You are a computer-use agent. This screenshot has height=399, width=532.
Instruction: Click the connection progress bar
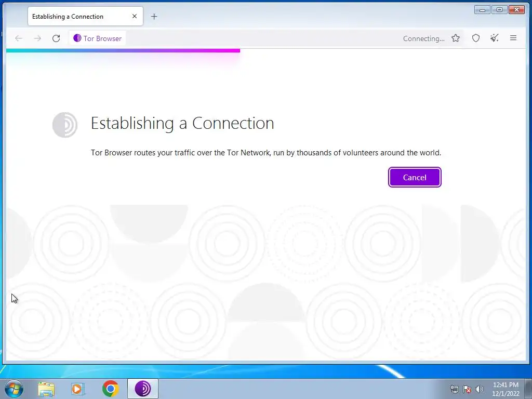(123, 50)
